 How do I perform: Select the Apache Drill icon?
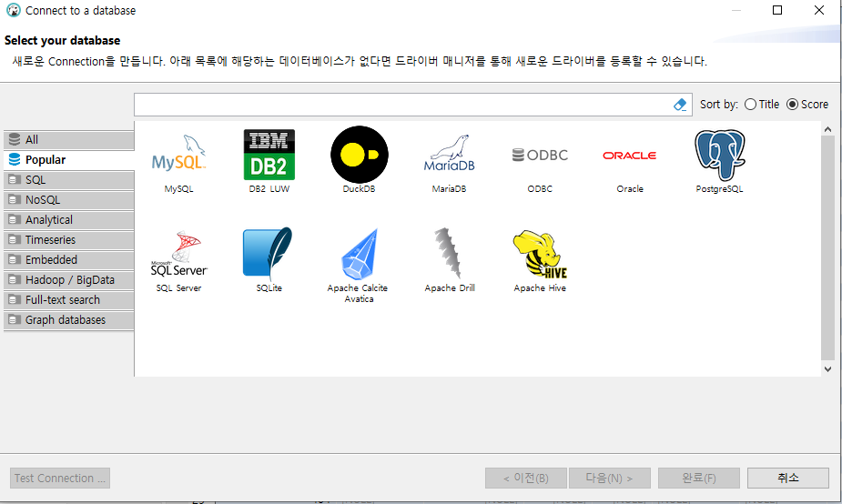click(x=449, y=253)
